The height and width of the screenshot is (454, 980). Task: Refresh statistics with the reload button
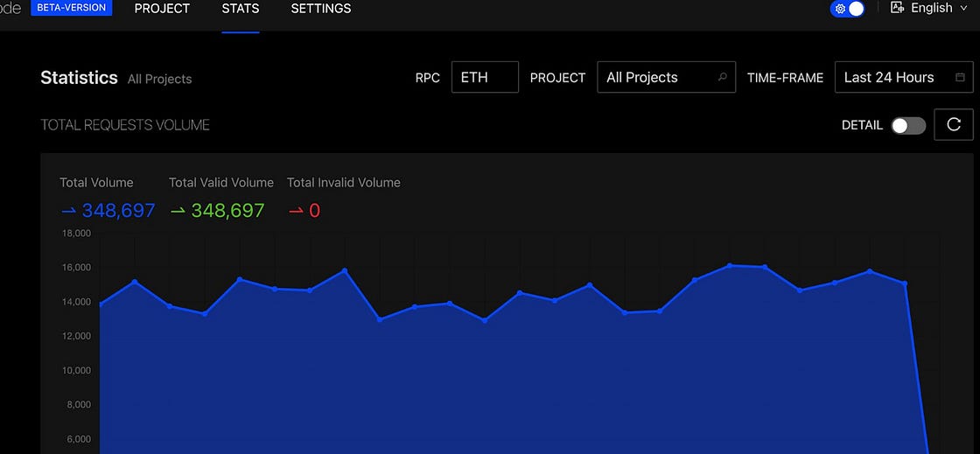tap(954, 124)
